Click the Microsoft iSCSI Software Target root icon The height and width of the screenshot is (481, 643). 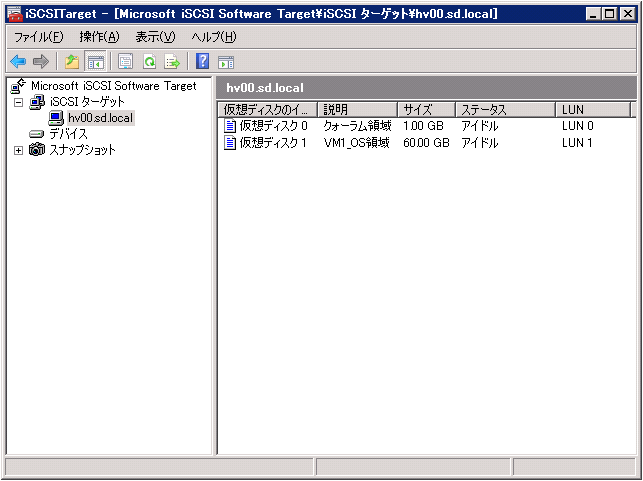[18, 86]
